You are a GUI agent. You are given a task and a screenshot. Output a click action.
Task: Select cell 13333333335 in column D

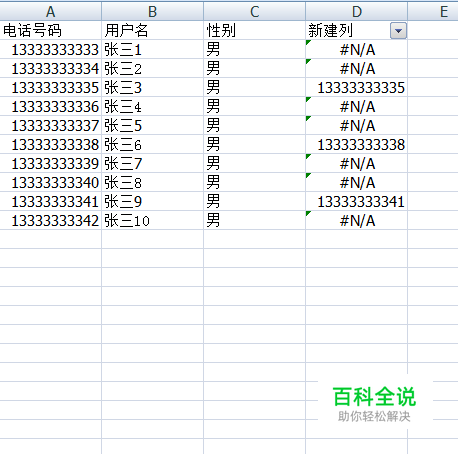point(357,88)
